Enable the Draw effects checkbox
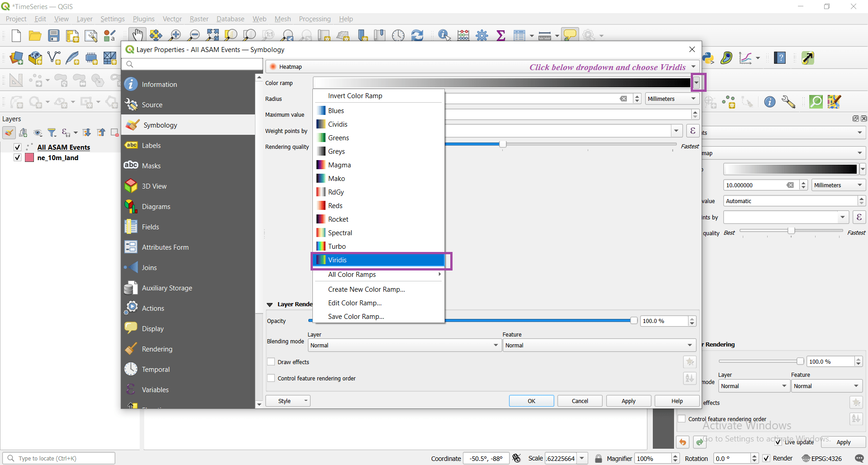The width and height of the screenshot is (868, 465). [271, 362]
